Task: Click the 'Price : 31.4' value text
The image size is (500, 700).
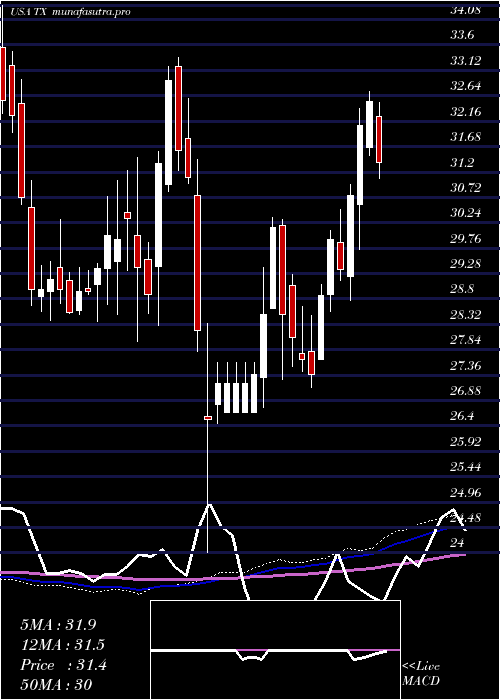Action: (63, 665)
